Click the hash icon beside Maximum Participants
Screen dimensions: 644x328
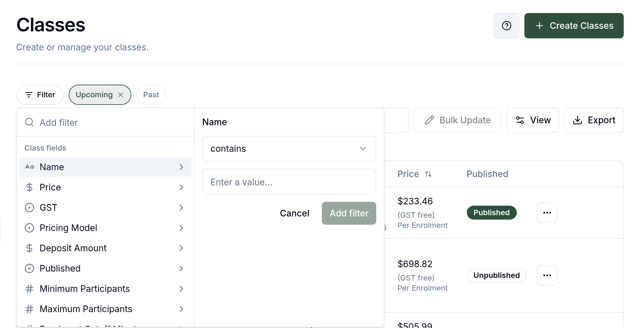click(x=29, y=309)
